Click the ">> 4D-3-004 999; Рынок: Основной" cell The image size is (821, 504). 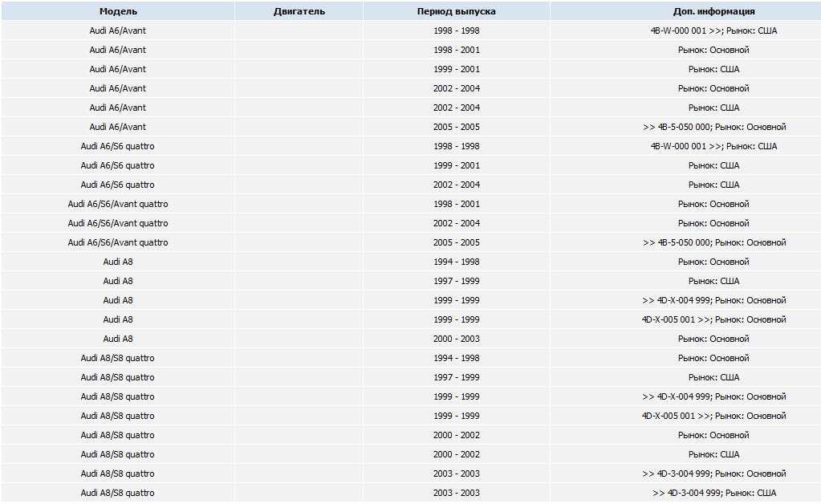point(713,474)
